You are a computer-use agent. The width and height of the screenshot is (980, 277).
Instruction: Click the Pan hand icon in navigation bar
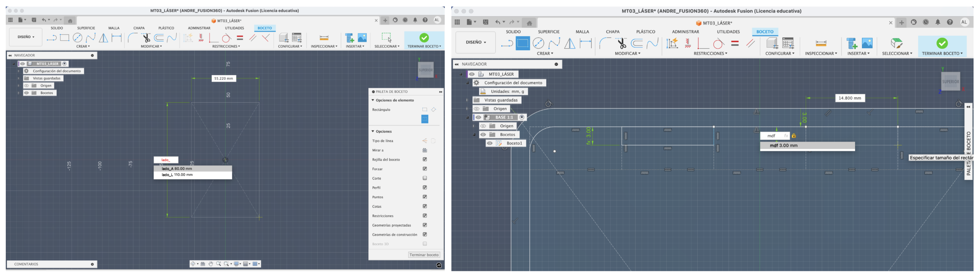(x=210, y=264)
